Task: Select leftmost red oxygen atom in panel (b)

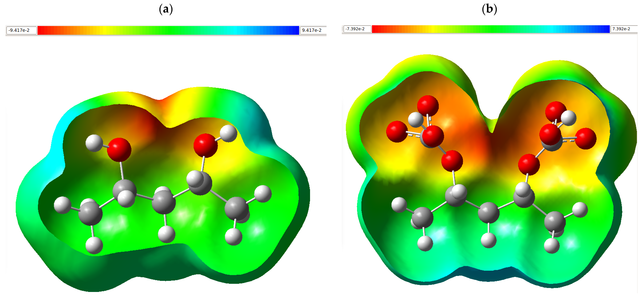Action: coord(397,132)
